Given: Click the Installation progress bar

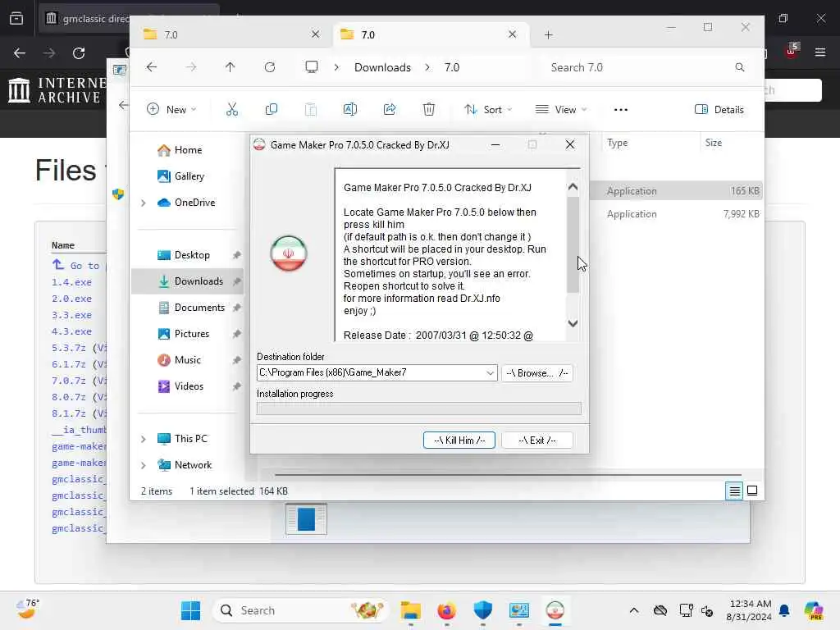Looking at the screenshot, I should click(419, 409).
